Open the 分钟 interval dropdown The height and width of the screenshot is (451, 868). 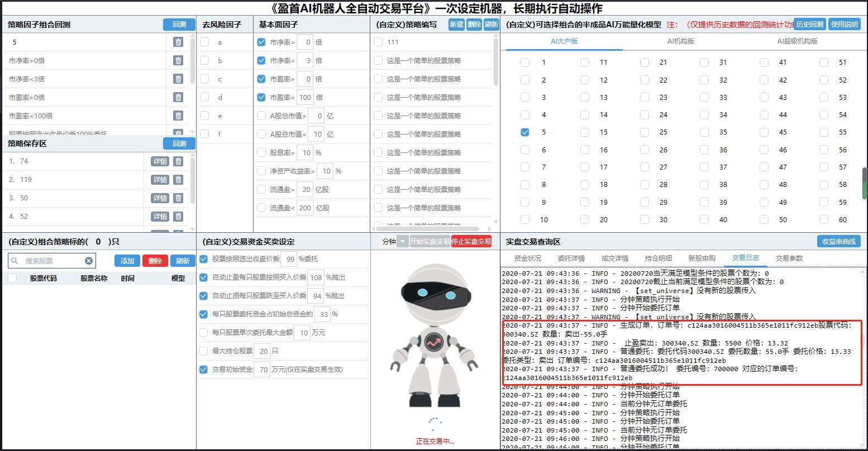point(398,241)
